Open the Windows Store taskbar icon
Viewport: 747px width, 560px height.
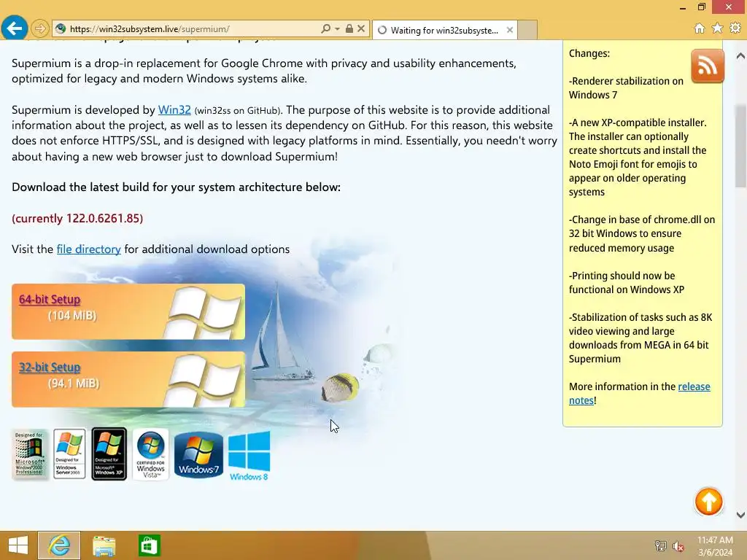[149, 545]
